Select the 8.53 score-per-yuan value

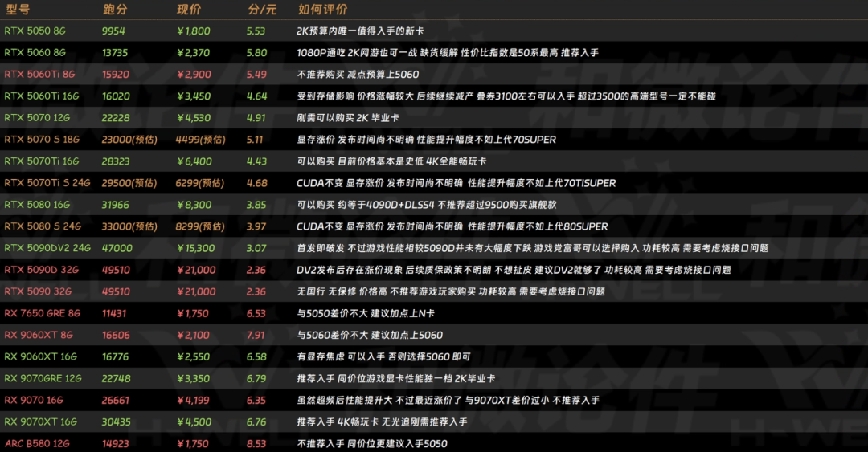pyautogui.click(x=256, y=443)
